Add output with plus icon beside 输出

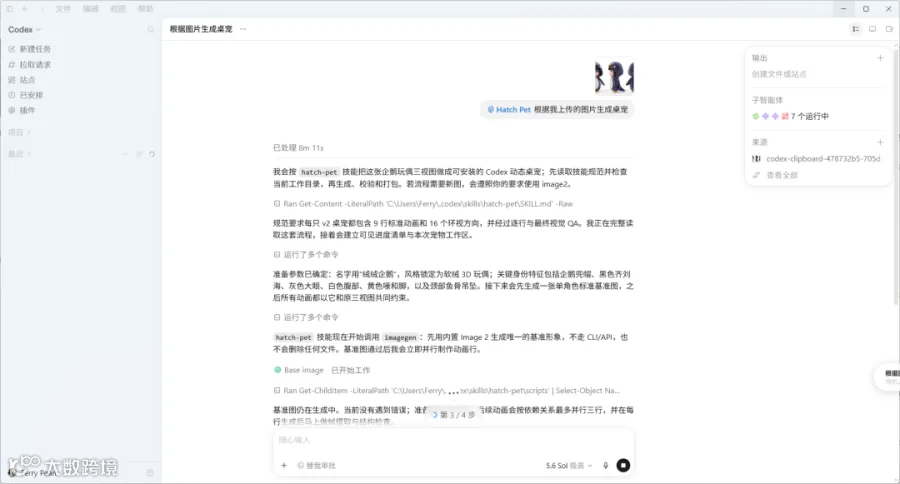(x=880, y=58)
